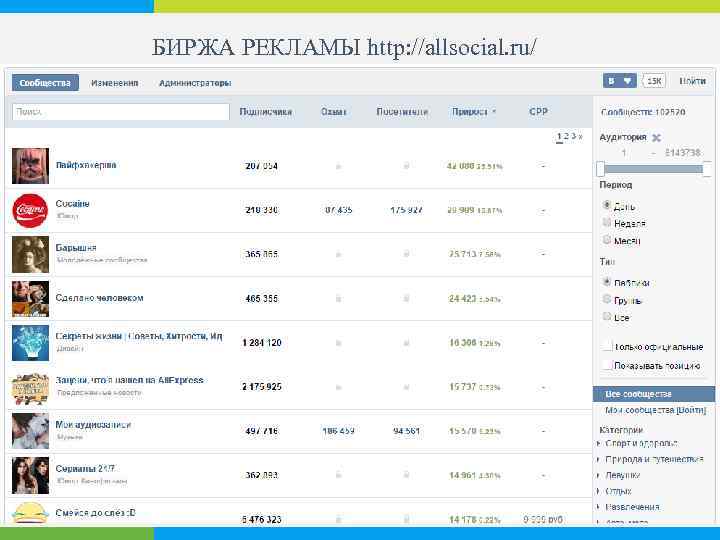Screen dimensions: 720x540
Task: Open the AliExpress community avatar
Action: point(30,388)
